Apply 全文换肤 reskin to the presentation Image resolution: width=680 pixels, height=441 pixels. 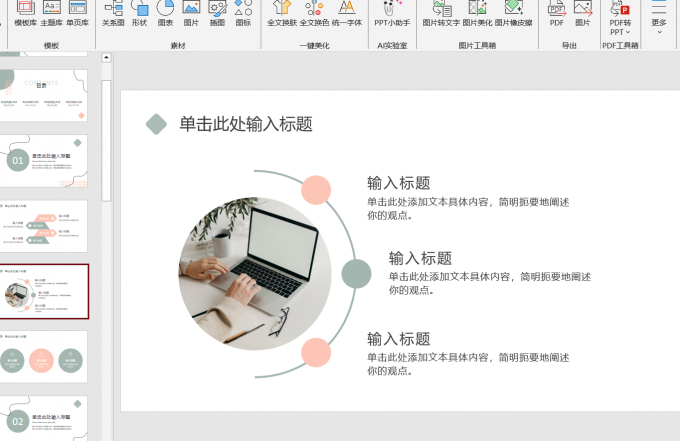point(282,14)
